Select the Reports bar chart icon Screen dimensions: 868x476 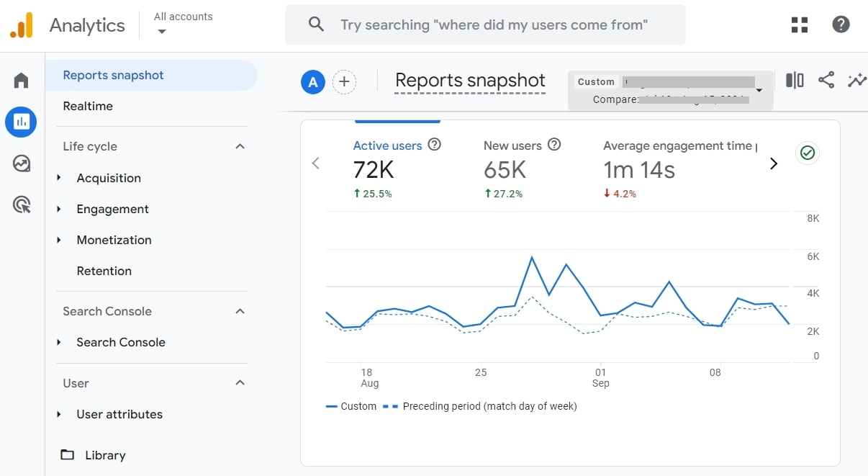(22, 122)
